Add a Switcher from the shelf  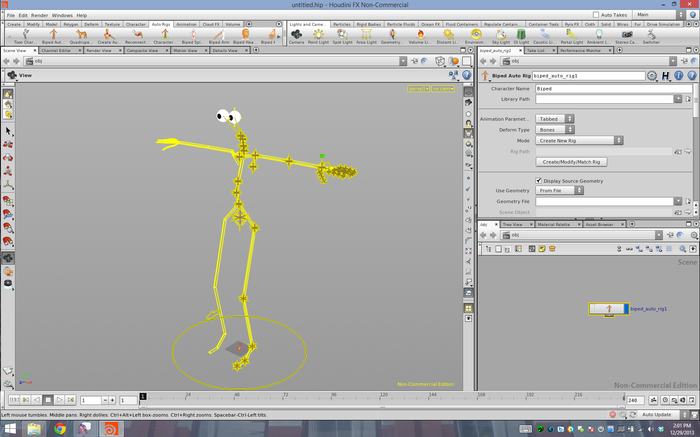pos(651,36)
